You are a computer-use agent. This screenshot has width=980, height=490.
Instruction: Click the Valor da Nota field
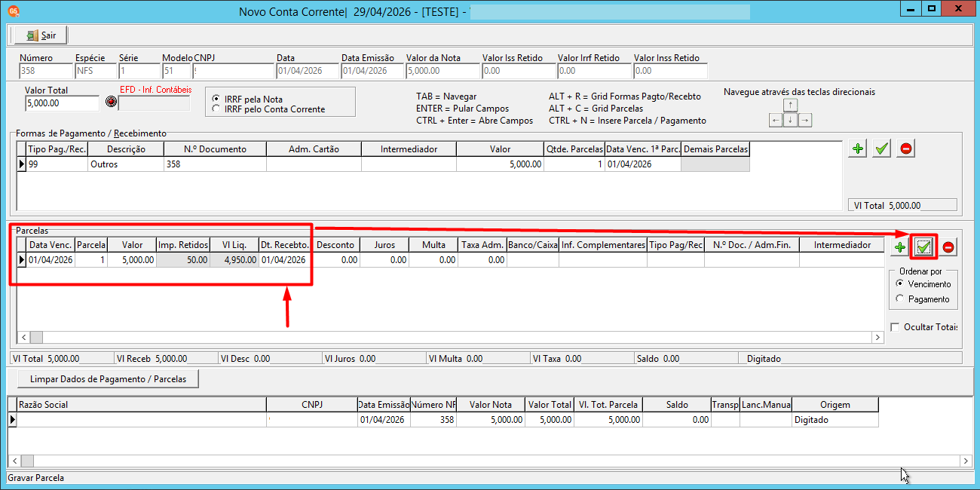point(443,71)
